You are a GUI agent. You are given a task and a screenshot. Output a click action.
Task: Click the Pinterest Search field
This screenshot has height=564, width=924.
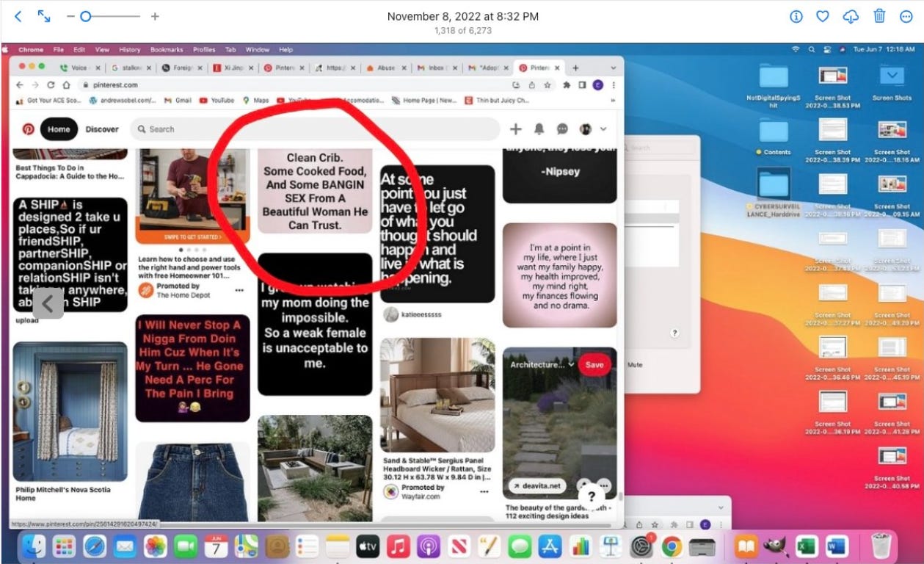(x=316, y=129)
